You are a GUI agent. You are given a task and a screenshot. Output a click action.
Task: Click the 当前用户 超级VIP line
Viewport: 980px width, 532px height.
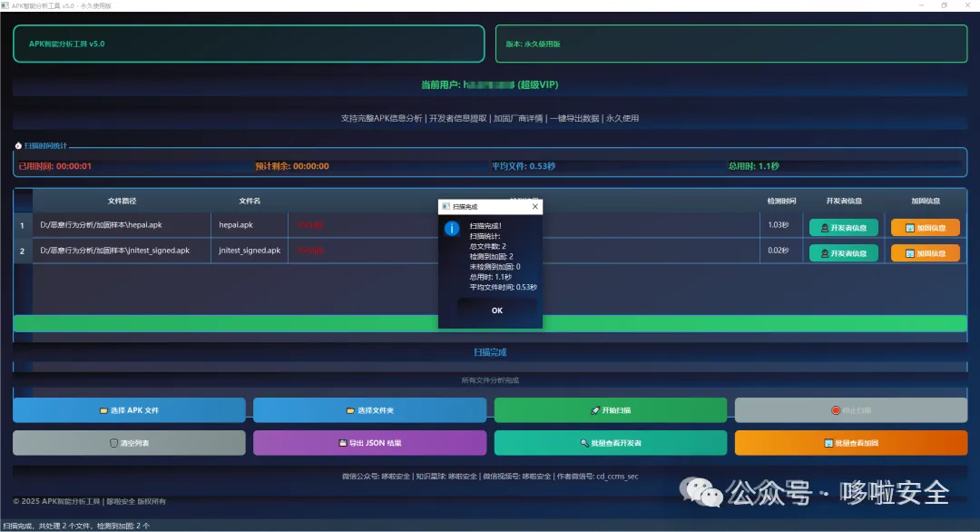489,84
